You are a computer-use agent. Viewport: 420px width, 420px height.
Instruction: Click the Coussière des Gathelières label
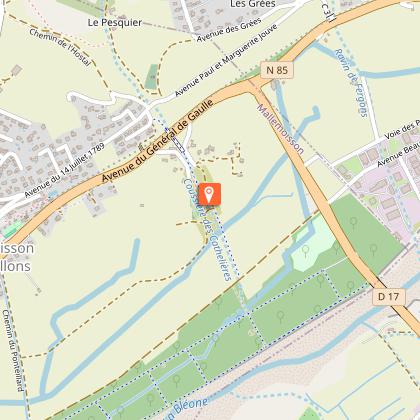pyautogui.click(x=208, y=229)
